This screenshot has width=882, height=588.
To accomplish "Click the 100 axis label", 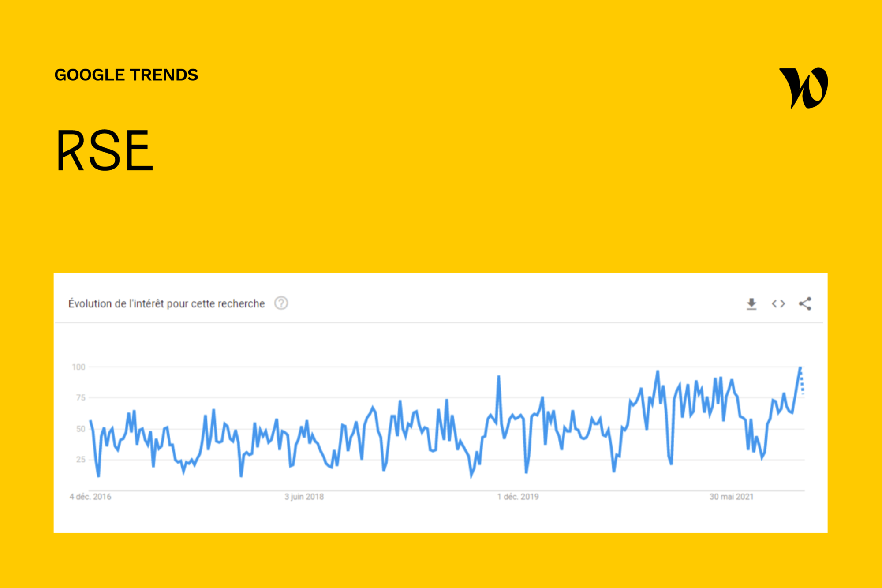I will 78,367.
